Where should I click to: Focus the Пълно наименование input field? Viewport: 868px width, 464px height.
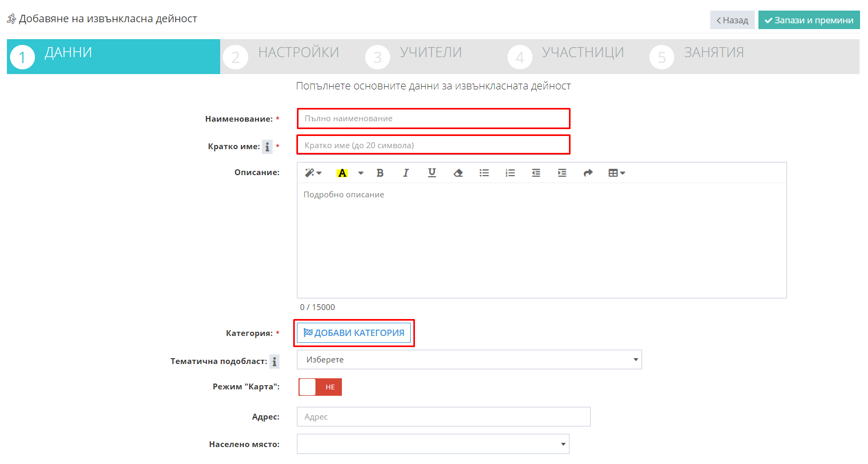(433, 119)
